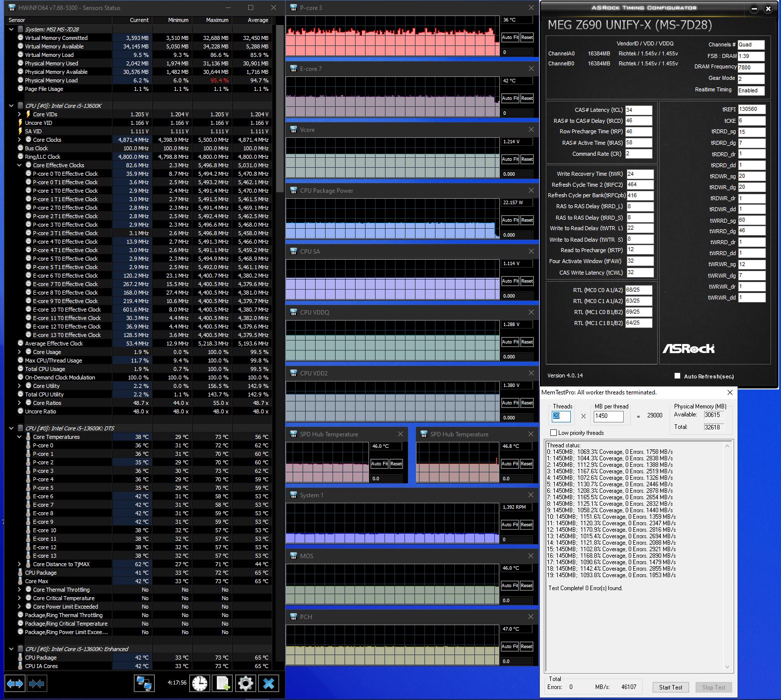Screen dimensions: 781x700
Task: Click the Sensor column header
Action: click(x=58, y=20)
